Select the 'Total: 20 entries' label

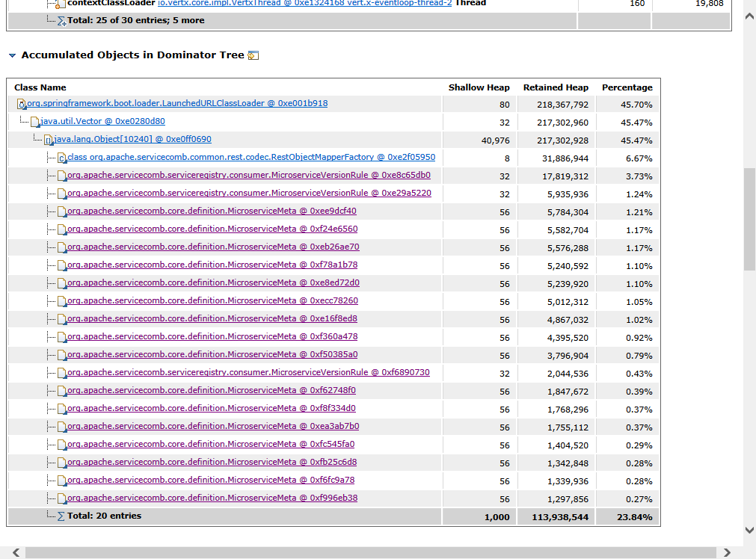104,516
